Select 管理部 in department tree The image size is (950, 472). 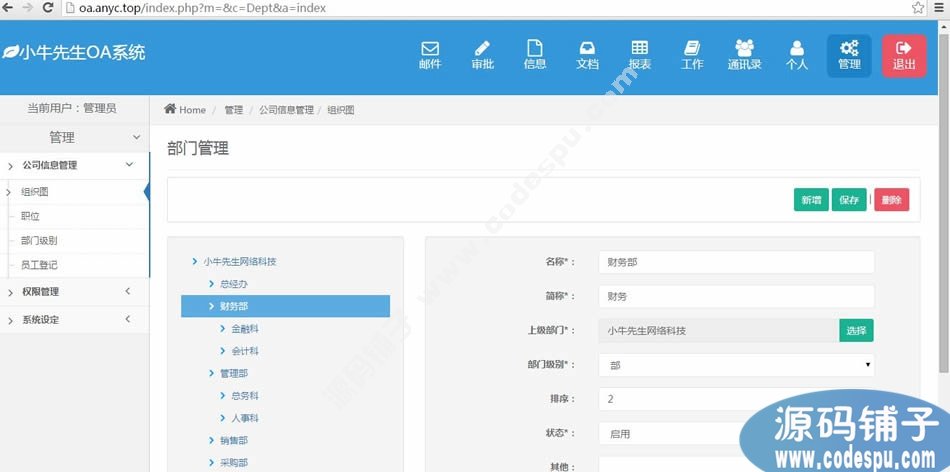coord(234,373)
